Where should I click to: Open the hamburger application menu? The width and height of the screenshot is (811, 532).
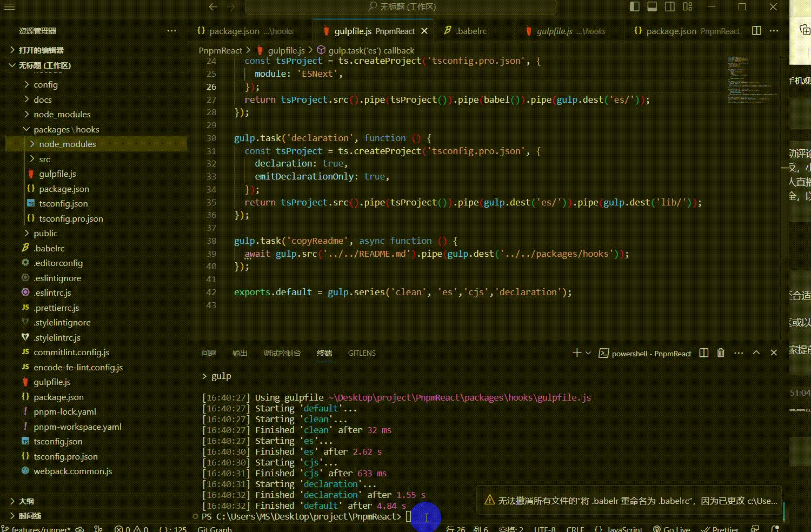[10, 7]
